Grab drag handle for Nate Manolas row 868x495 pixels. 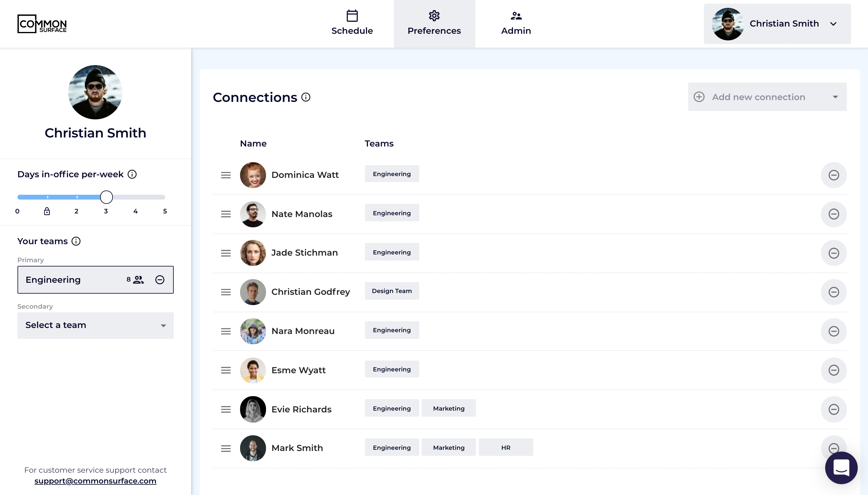tap(226, 214)
